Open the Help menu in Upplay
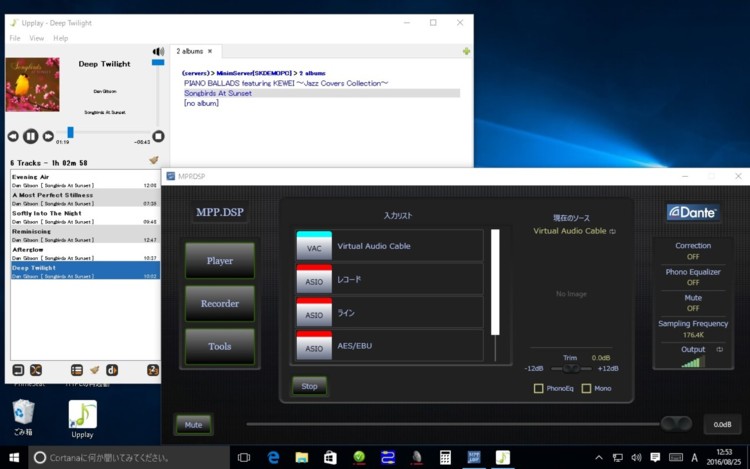This screenshot has width=750, height=469. (60, 38)
